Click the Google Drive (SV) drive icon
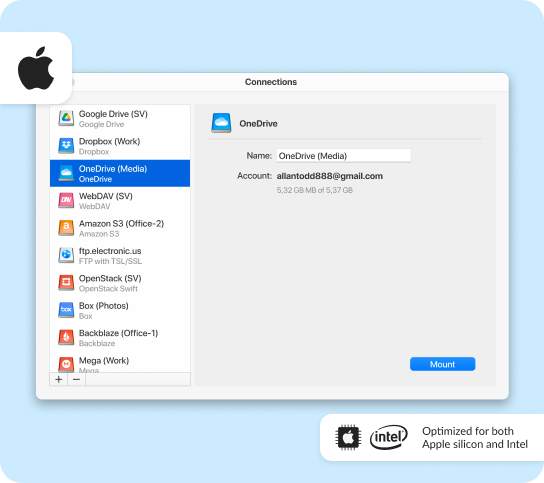The height and width of the screenshot is (483, 544). 66,118
